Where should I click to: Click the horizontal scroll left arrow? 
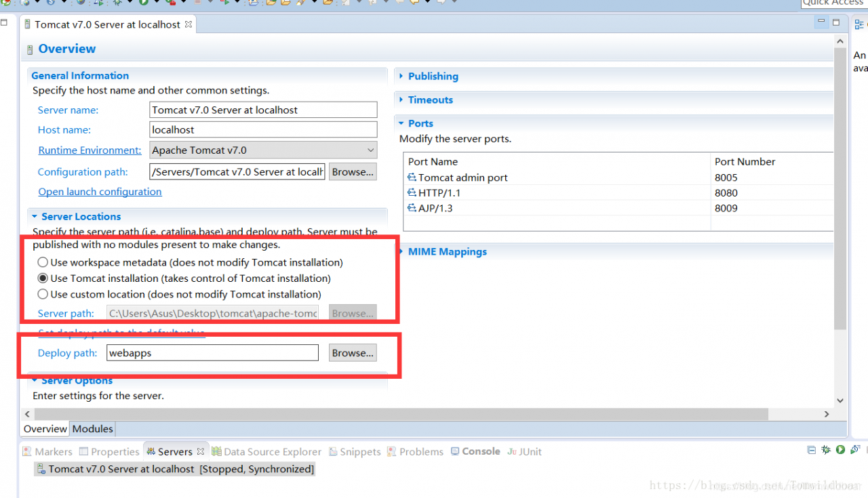pyautogui.click(x=28, y=414)
